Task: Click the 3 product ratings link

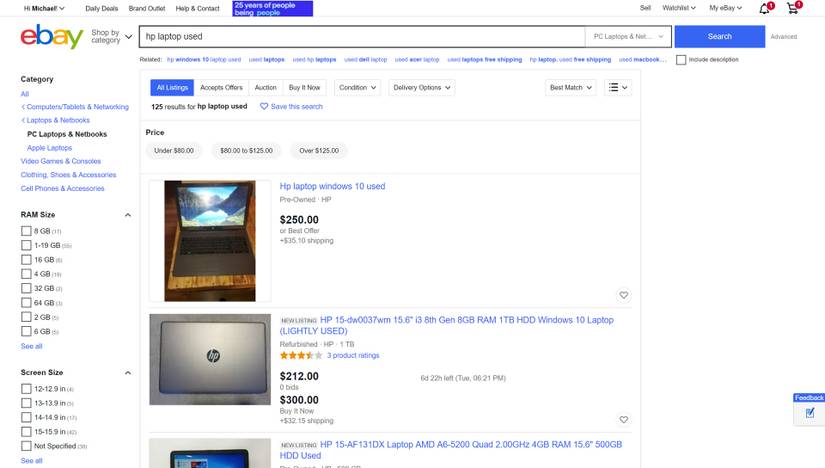Action: click(353, 355)
